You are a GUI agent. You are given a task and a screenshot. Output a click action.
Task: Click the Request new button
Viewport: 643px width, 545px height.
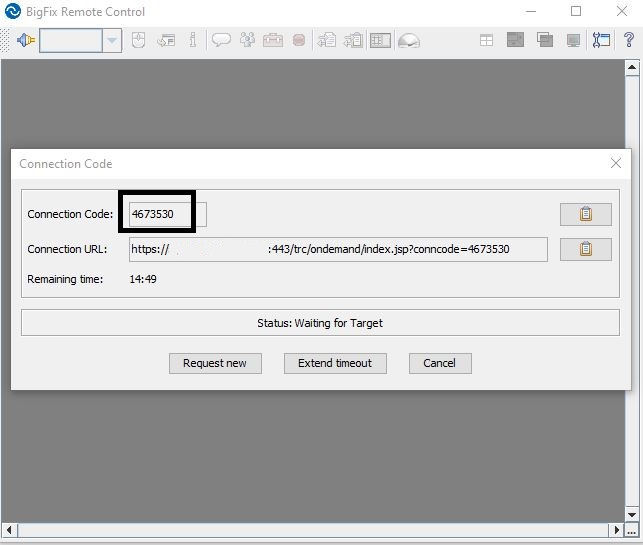click(x=215, y=363)
